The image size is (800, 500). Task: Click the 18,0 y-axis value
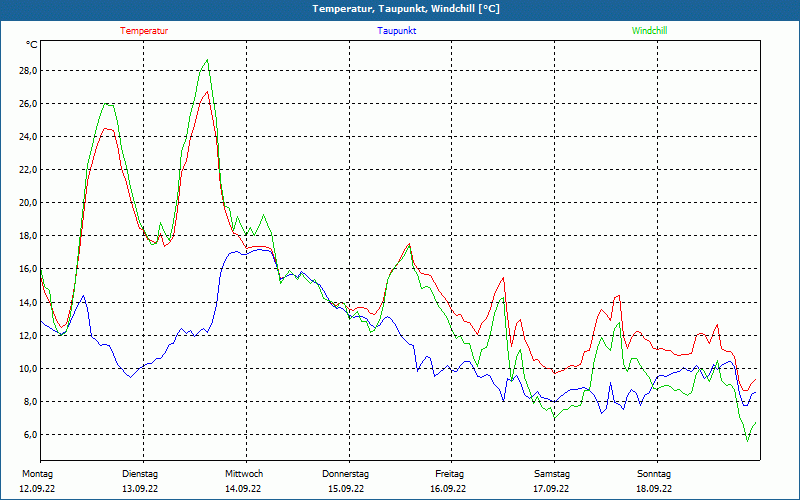(x=28, y=236)
